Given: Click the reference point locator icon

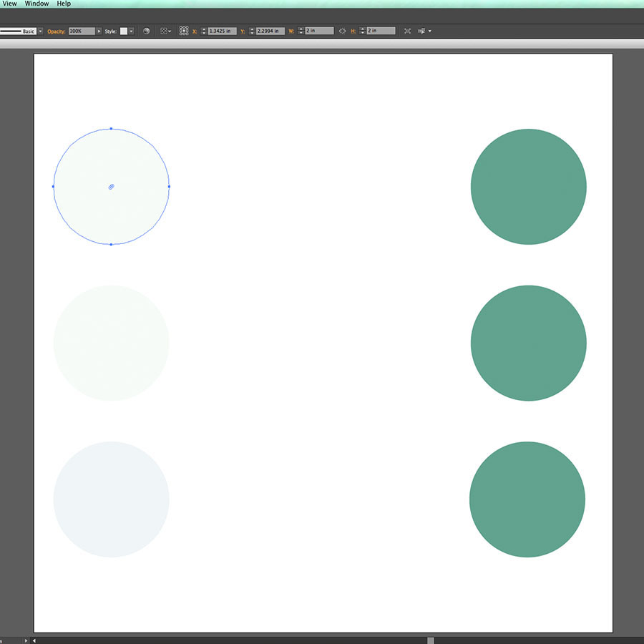Looking at the screenshot, I should point(184,31).
